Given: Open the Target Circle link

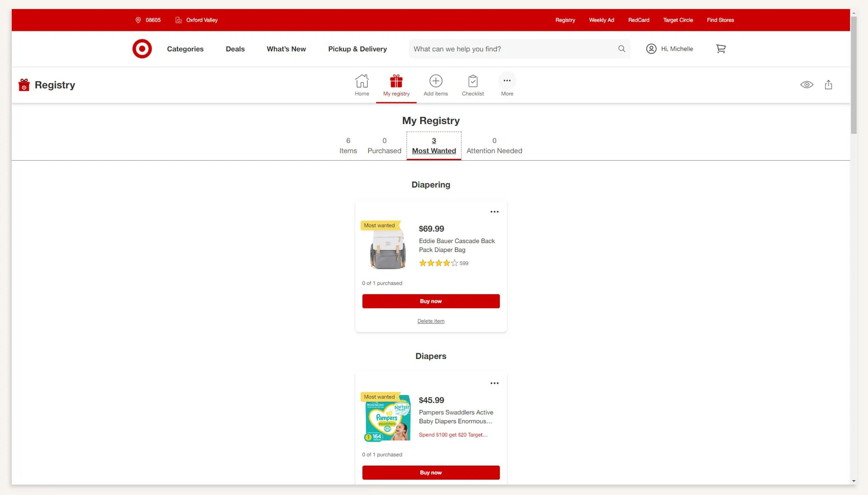Looking at the screenshot, I should point(678,20).
